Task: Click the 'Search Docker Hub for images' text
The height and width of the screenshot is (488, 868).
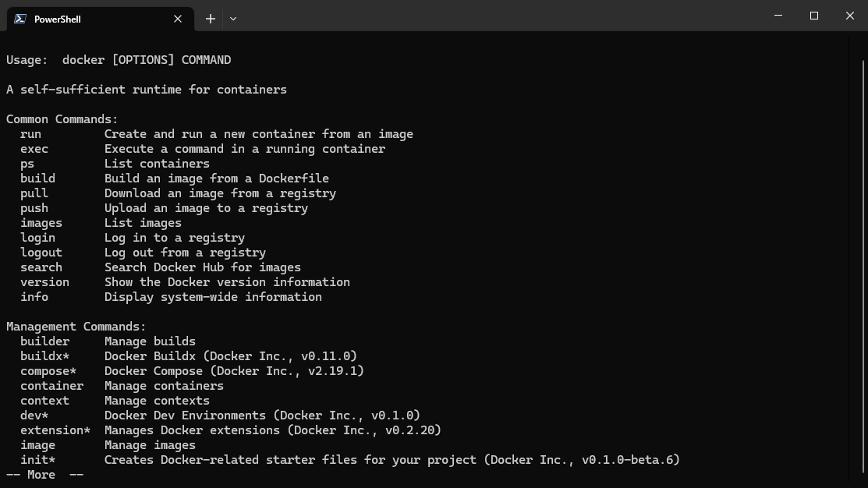Action: click(203, 267)
